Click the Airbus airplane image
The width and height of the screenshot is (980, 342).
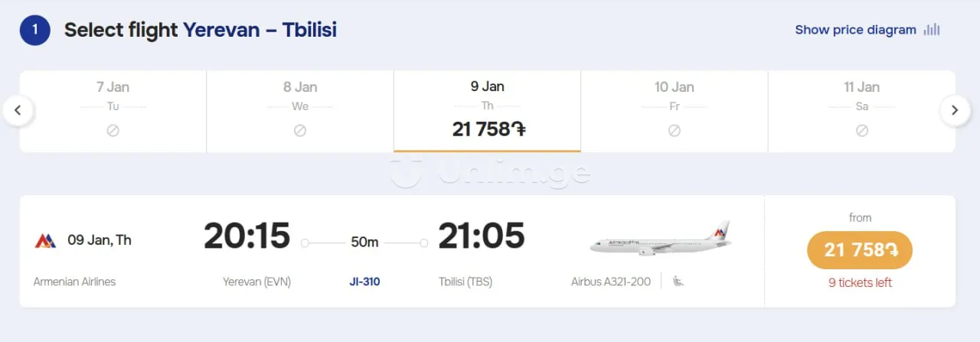[660, 239]
